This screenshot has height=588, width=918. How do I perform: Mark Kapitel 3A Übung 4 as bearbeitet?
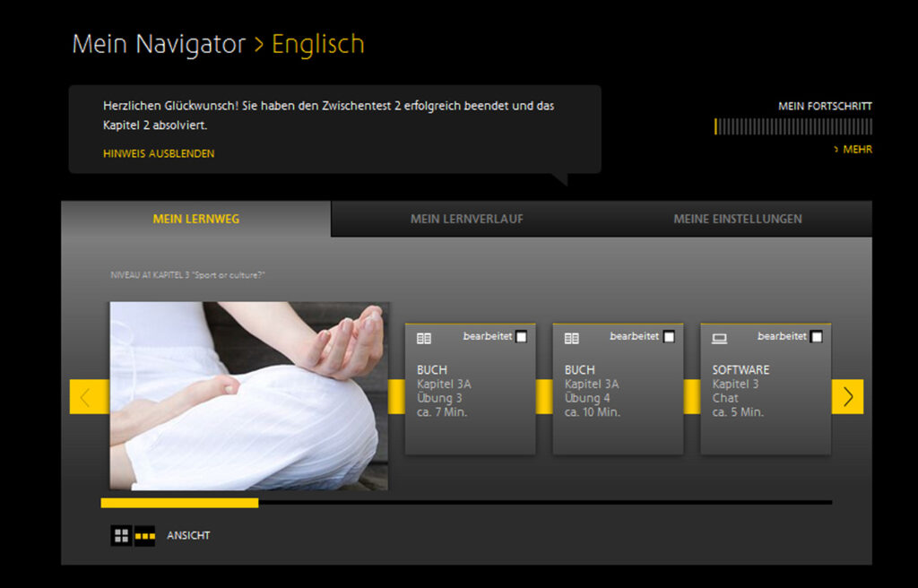(669, 337)
